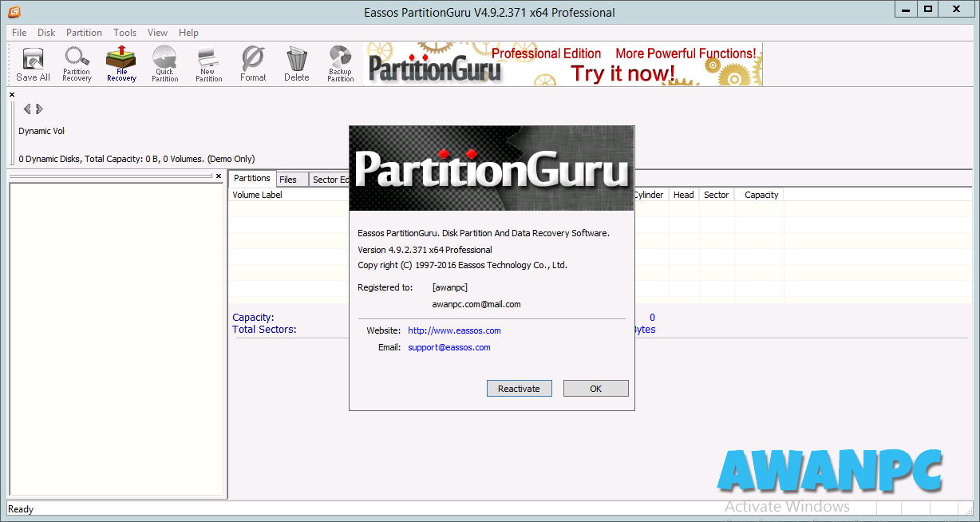
Task: Start Quick Partition from the toolbar
Action: coord(164,64)
